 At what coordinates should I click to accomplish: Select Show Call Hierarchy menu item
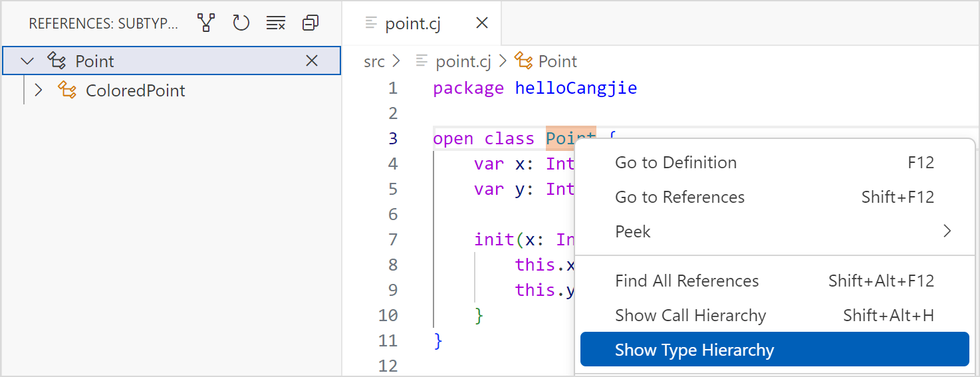[x=690, y=315]
